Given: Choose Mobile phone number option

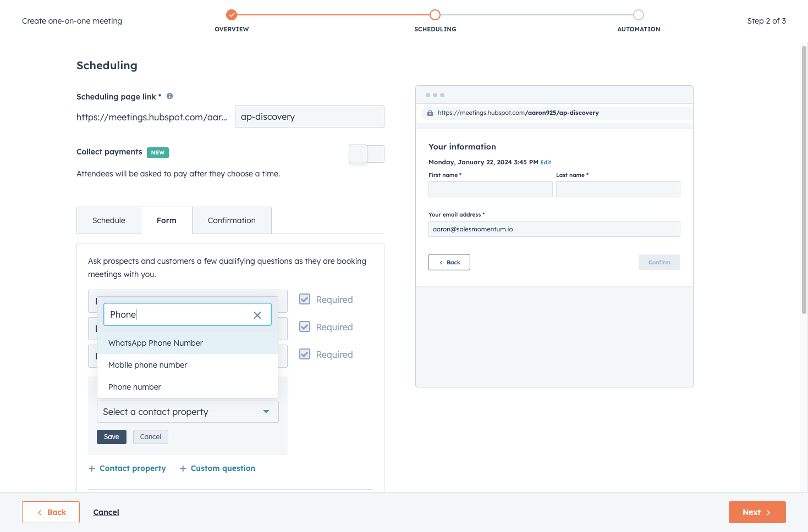Looking at the screenshot, I should click(x=188, y=365).
